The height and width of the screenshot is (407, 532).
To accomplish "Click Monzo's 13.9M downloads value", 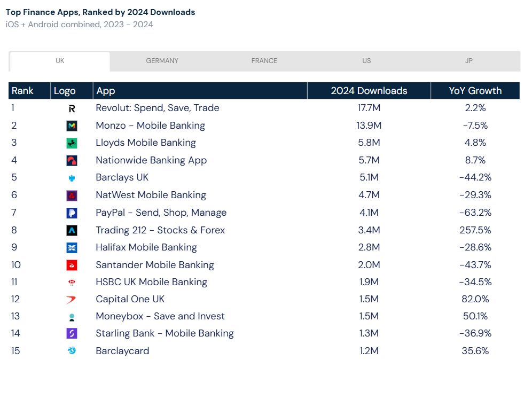I will point(369,126).
